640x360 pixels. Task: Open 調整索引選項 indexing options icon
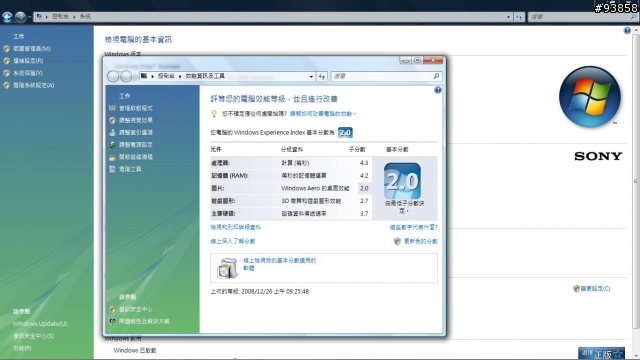(112, 133)
